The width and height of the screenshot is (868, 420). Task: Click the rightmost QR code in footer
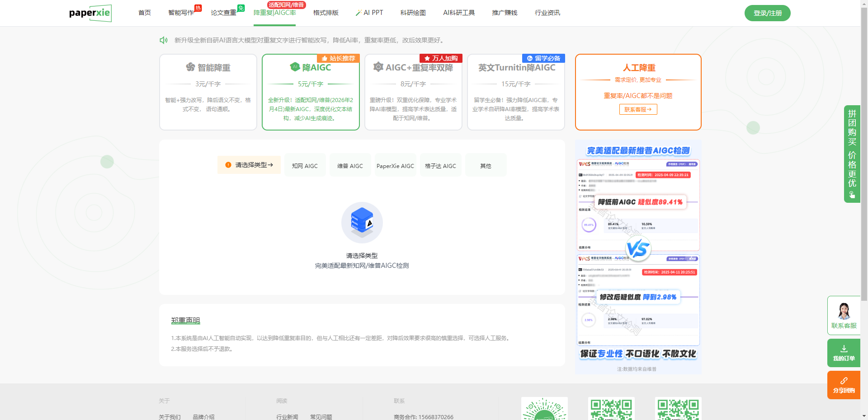pyautogui.click(x=678, y=409)
